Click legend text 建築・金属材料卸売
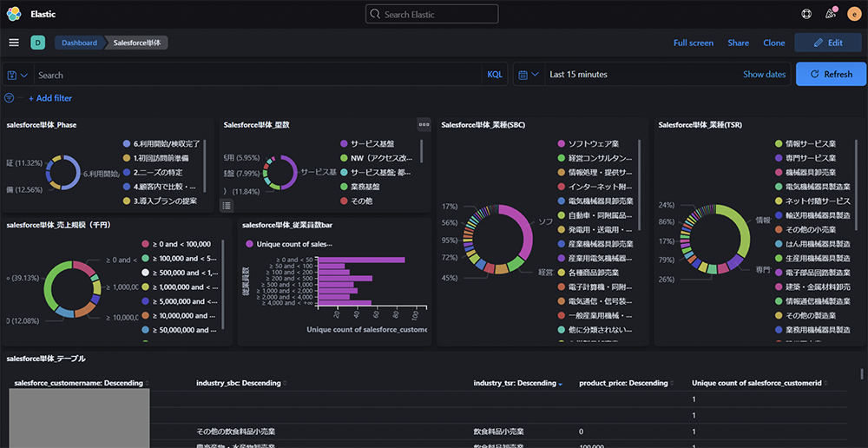Image resolution: width=868 pixels, height=448 pixels. pos(819,287)
